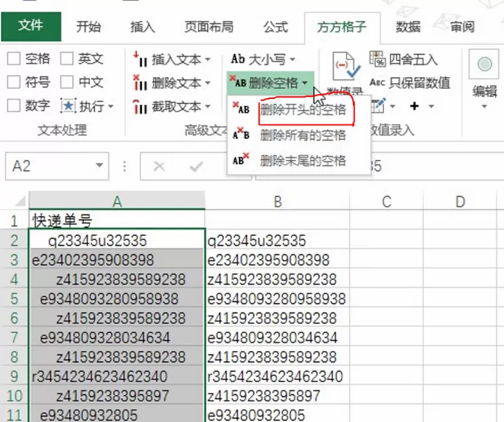Click the 只保留数值 label
This screenshot has height=422, width=504.
(420, 83)
